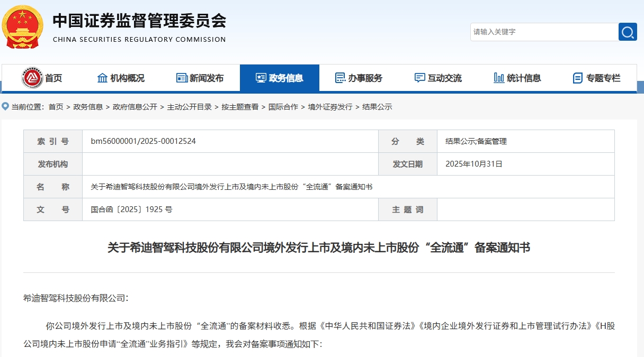Select the 政务信息 tab

click(280, 78)
